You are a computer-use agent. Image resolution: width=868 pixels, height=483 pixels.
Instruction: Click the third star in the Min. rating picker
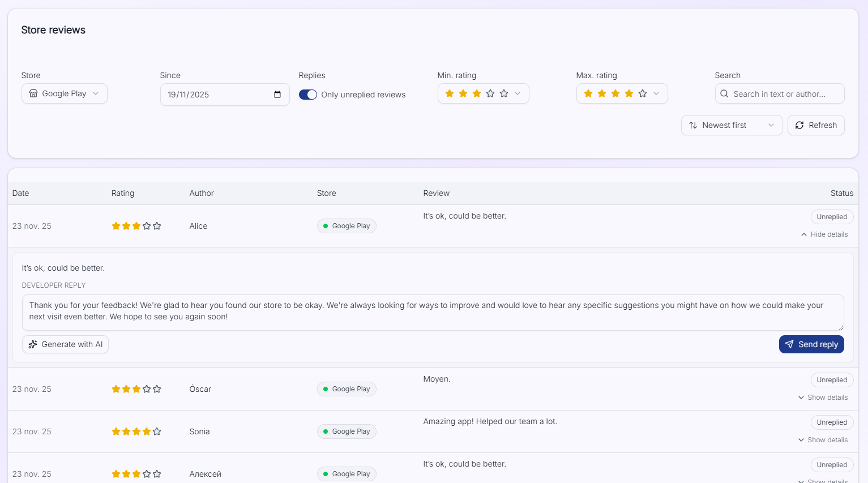[476, 93]
